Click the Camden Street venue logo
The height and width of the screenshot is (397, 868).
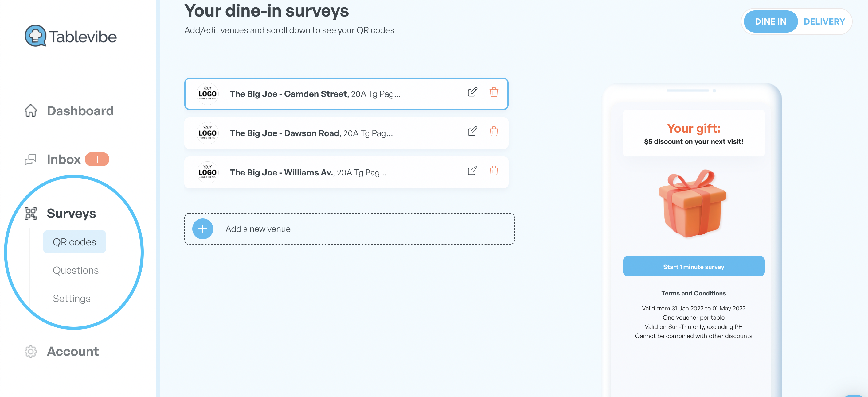pos(207,94)
